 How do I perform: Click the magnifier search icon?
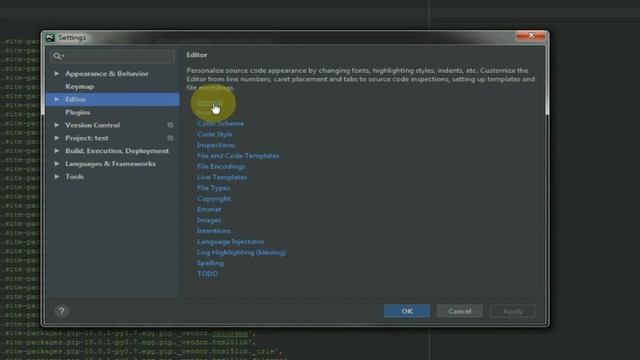[x=57, y=56]
